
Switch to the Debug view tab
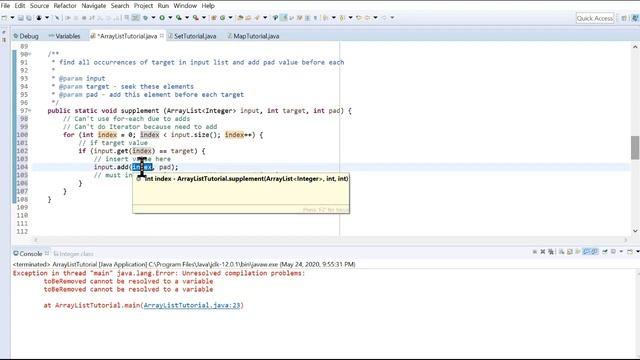(x=26, y=36)
